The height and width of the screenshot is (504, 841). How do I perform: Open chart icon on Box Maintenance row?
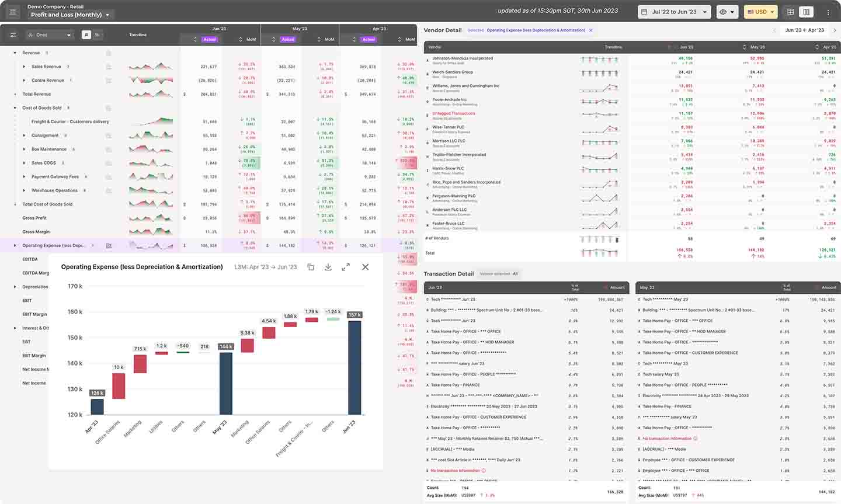109,149
